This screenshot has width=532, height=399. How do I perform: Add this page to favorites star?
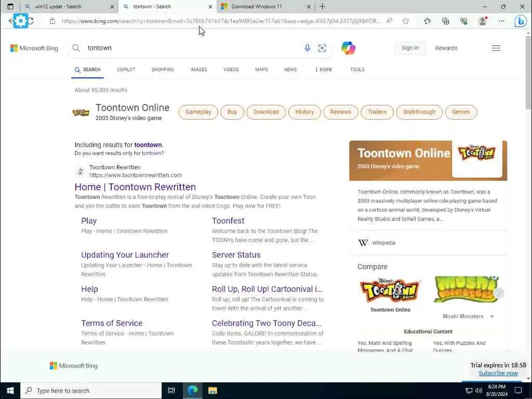click(x=405, y=21)
